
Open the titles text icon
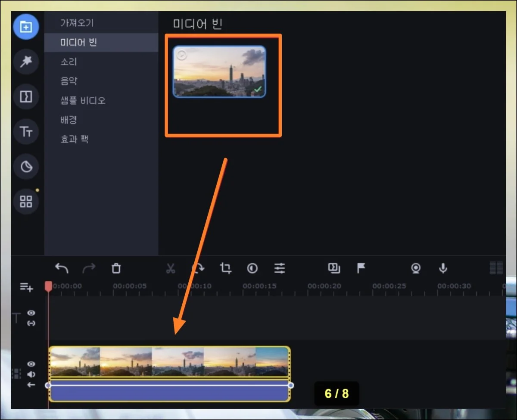(x=26, y=131)
